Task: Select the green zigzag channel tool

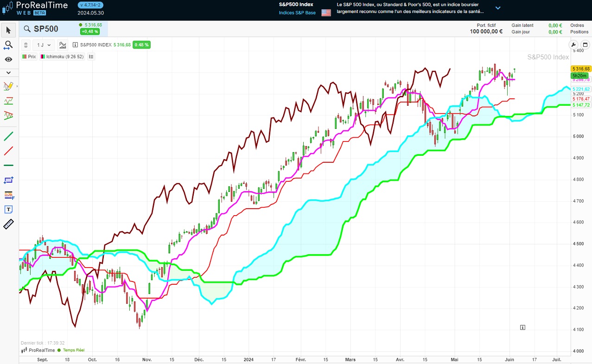Action: 8,101
